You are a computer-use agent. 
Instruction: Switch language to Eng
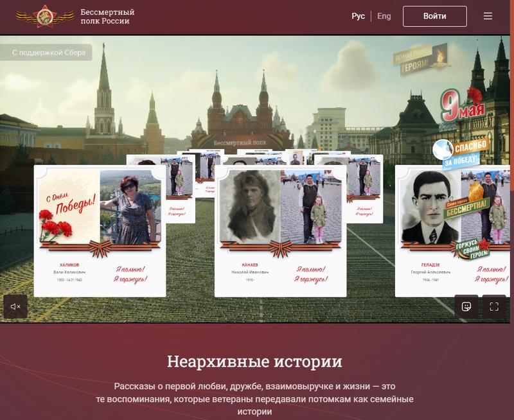[384, 16]
